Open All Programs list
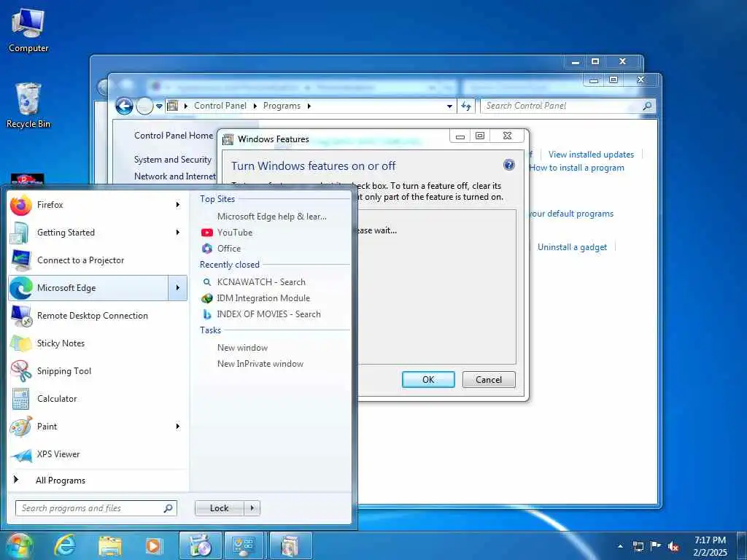The height and width of the screenshot is (560, 747). click(x=61, y=481)
